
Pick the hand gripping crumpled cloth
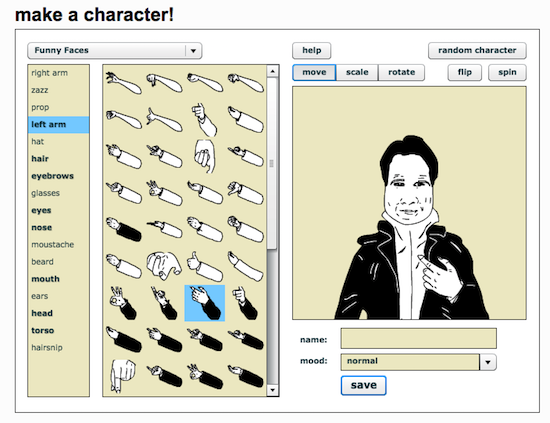[164, 266]
